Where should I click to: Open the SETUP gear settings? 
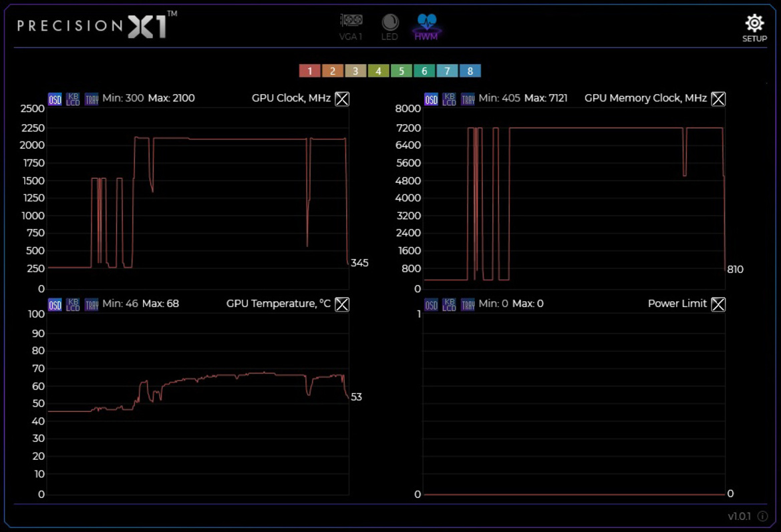point(754,28)
